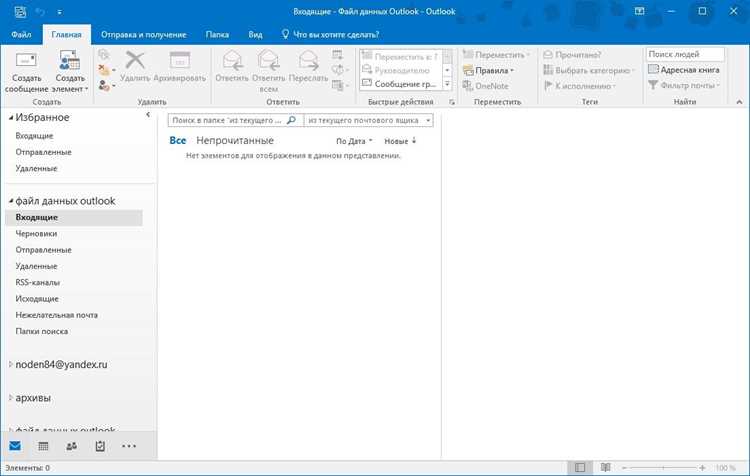Click the Ribbon display options icon
750x476 pixels.
640,11
